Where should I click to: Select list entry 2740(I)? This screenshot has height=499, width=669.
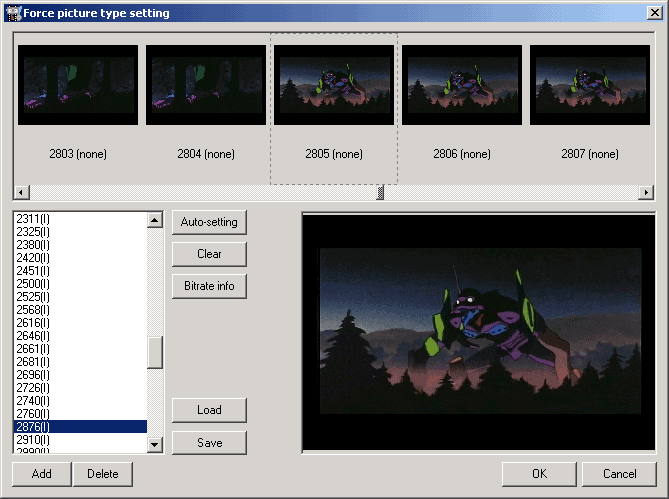80,401
